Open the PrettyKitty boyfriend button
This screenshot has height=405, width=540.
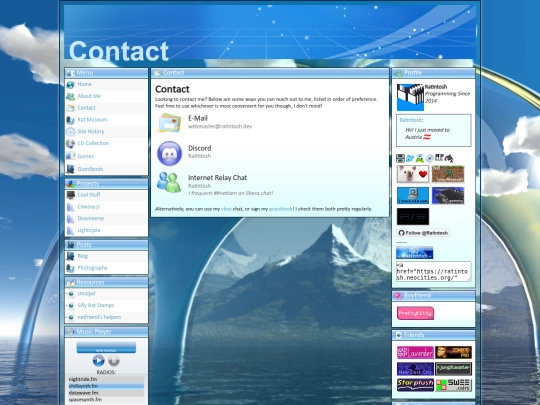click(415, 313)
